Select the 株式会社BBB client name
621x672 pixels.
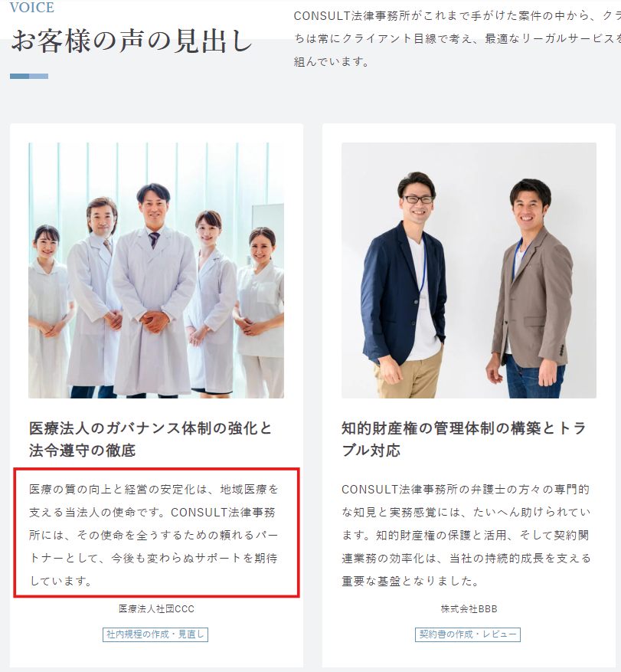[469, 608]
